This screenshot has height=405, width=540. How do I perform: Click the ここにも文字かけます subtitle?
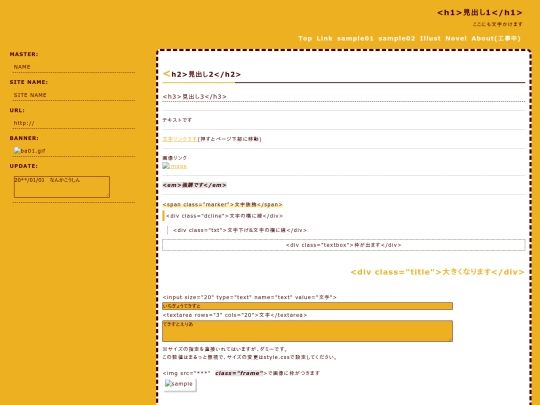[x=497, y=24]
